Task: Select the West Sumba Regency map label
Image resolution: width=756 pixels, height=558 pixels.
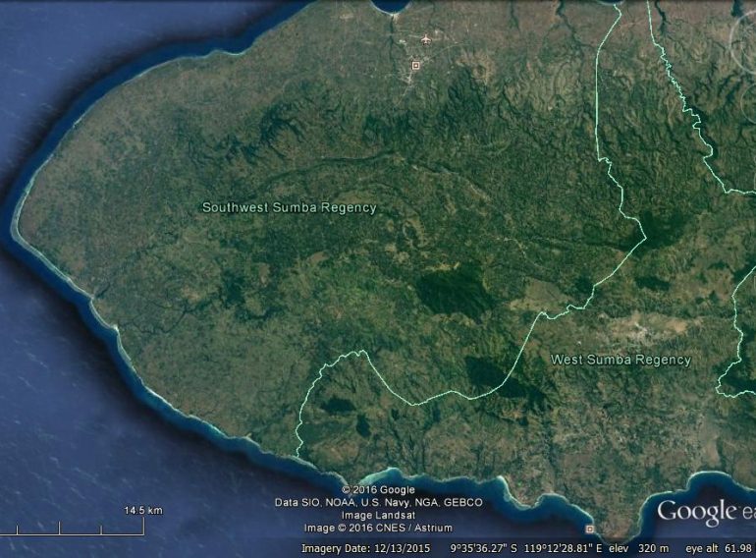Action: coord(621,360)
